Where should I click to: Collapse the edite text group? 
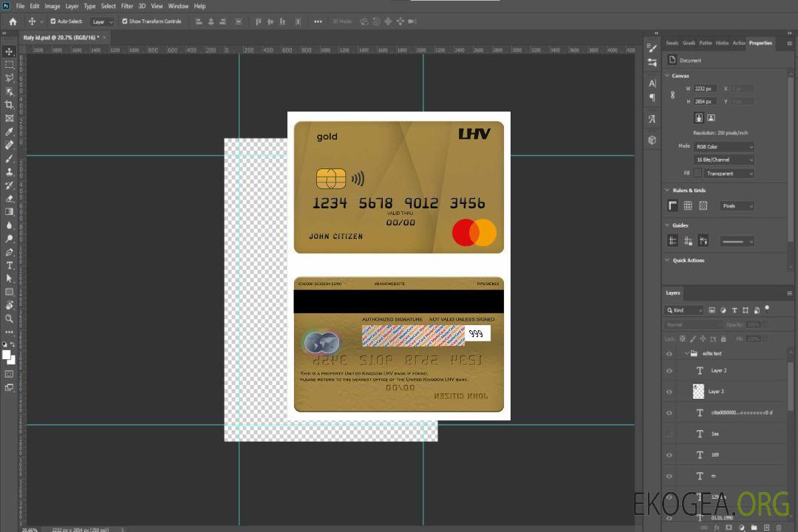686,353
